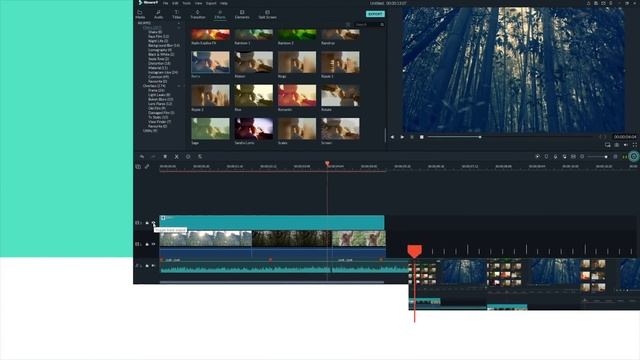640x360 pixels.
Task: Lock the audio track
Action: (x=147, y=266)
